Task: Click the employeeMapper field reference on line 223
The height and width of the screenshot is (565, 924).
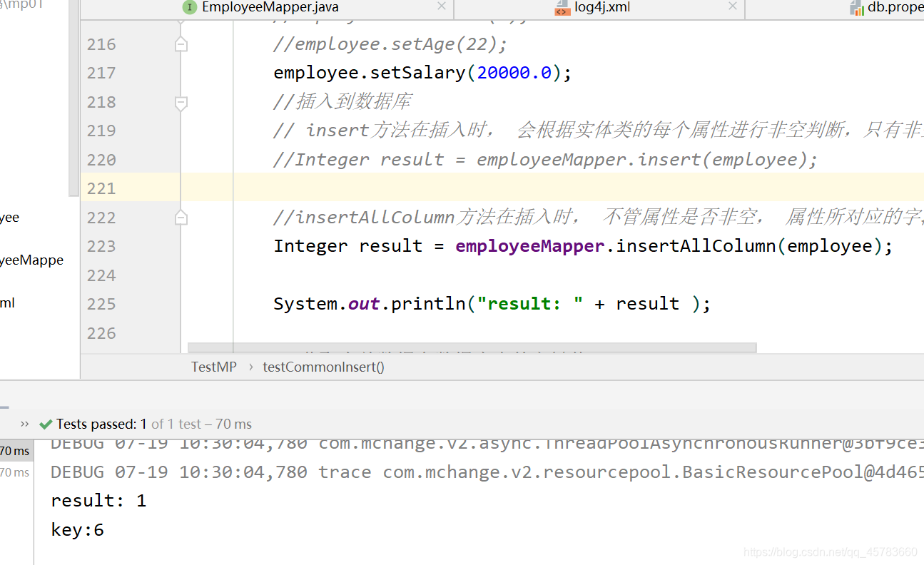Action: [x=530, y=246]
